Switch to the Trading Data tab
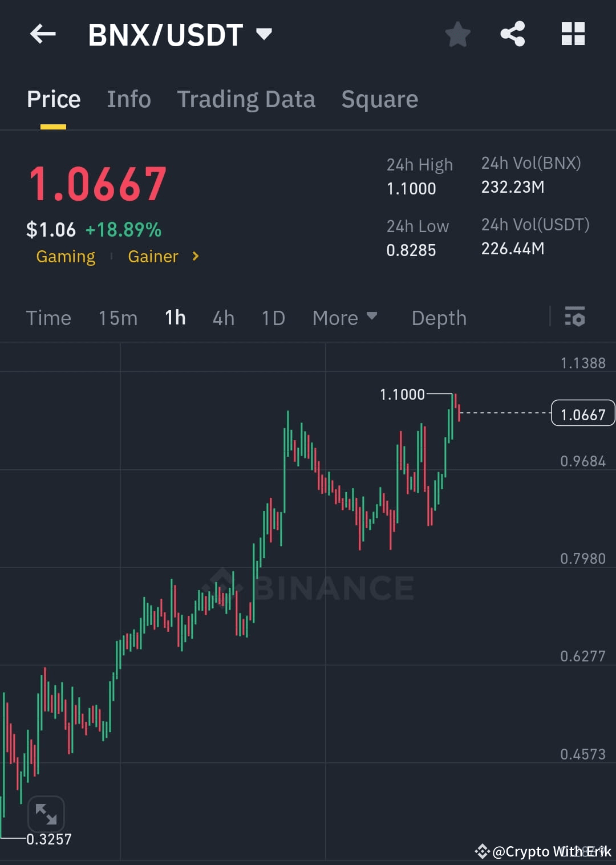616x865 pixels. (x=246, y=98)
